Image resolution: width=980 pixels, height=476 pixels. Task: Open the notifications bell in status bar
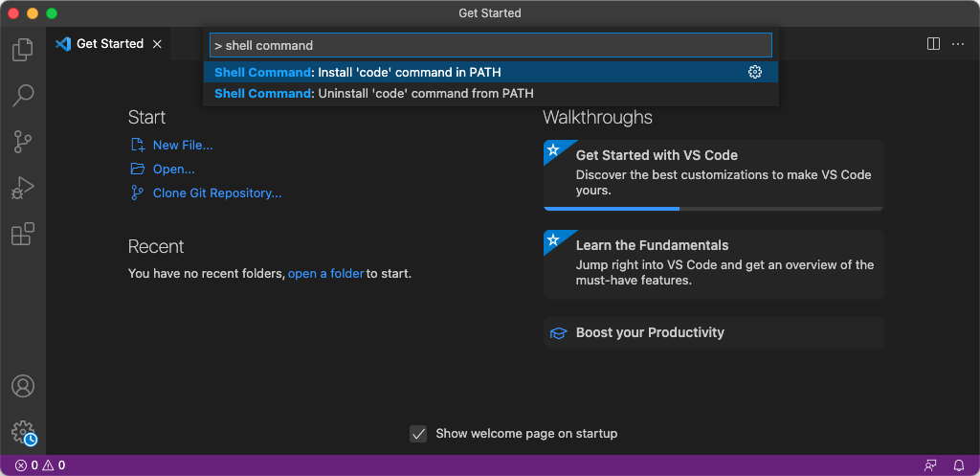[x=959, y=465]
